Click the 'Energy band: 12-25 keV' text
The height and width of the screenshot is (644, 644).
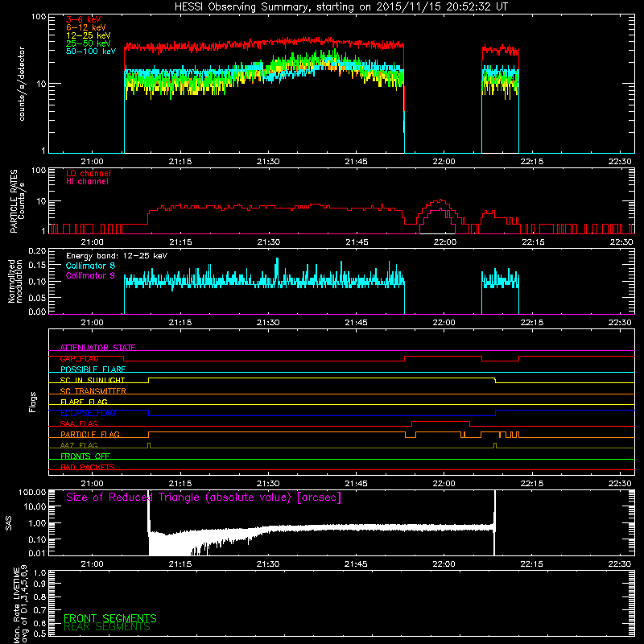click(117, 256)
